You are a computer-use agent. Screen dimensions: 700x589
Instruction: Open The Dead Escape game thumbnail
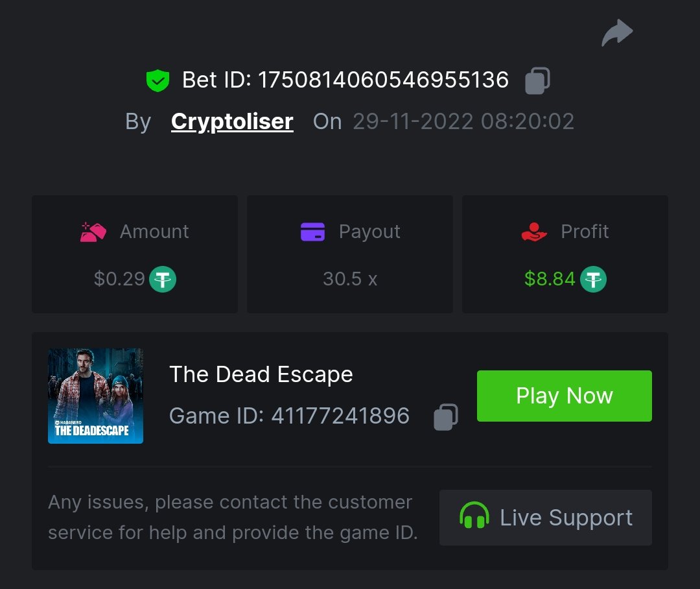[x=95, y=396]
